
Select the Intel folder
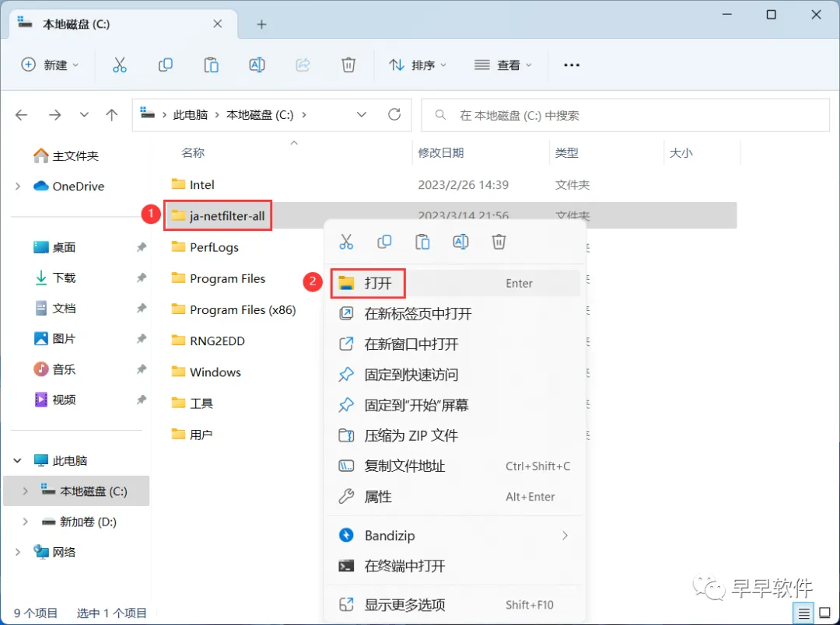click(x=193, y=185)
